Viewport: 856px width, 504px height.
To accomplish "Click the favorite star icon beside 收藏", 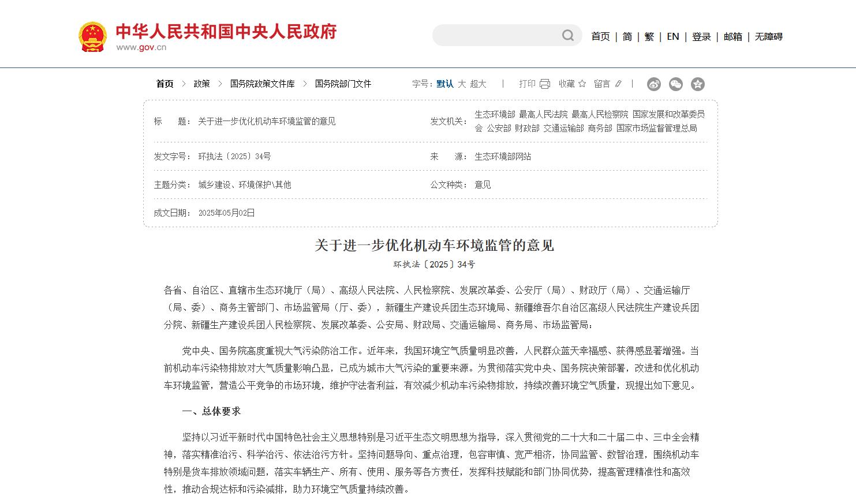I will [x=582, y=84].
